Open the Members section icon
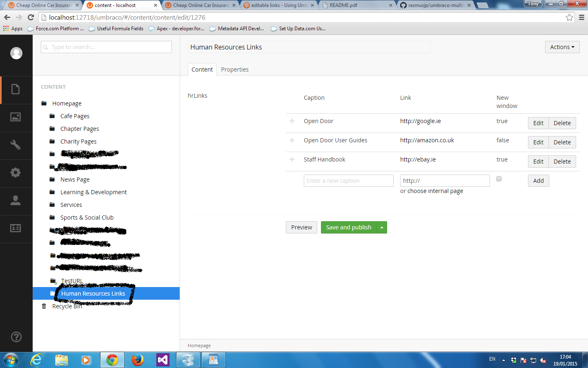 pyautogui.click(x=16, y=228)
